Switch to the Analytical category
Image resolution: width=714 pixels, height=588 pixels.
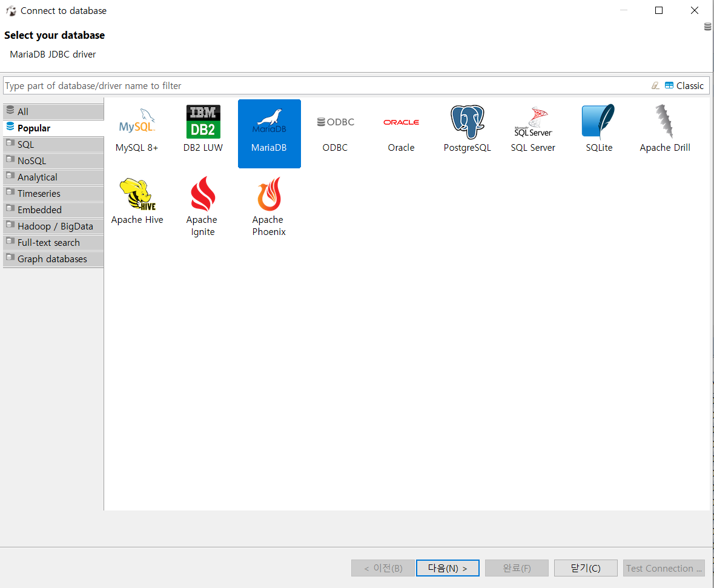(53, 177)
